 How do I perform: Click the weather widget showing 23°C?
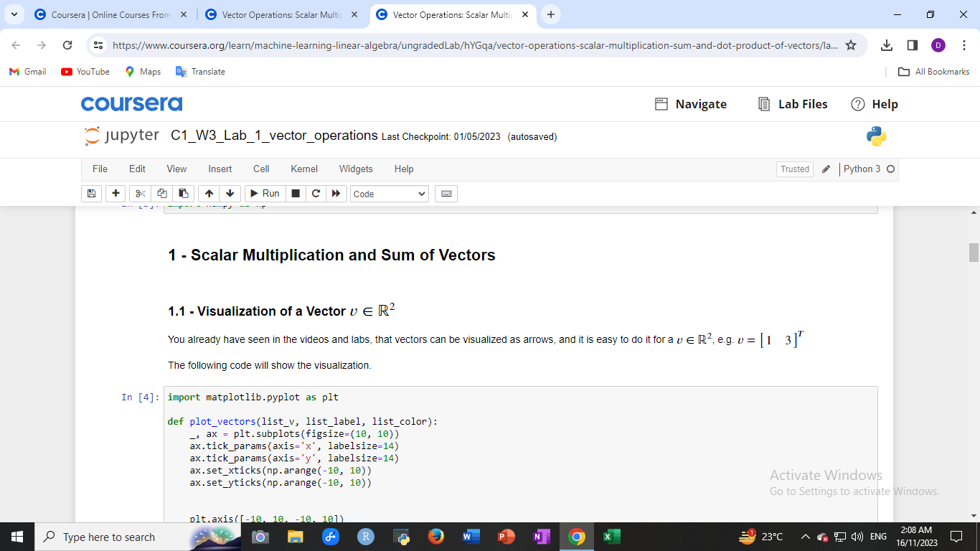pyautogui.click(x=760, y=537)
